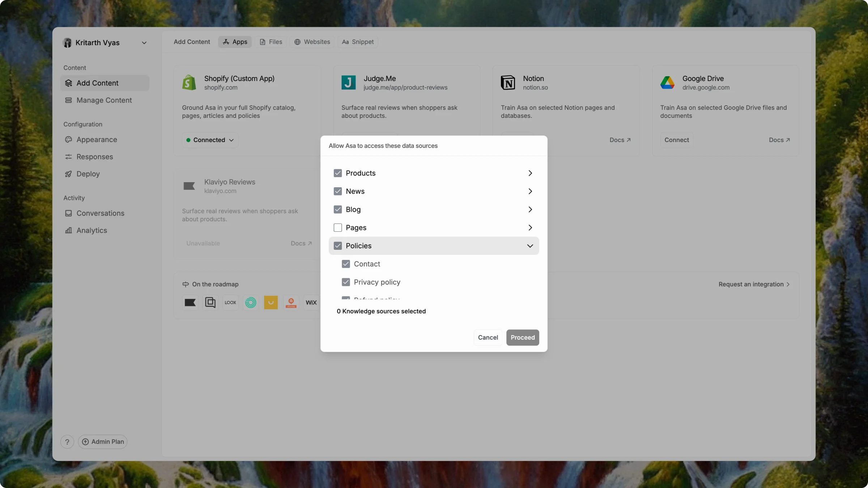Screen dimensions: 868x488
Task: Click the green spiral roadmap icon
Action: pos(251,303)
